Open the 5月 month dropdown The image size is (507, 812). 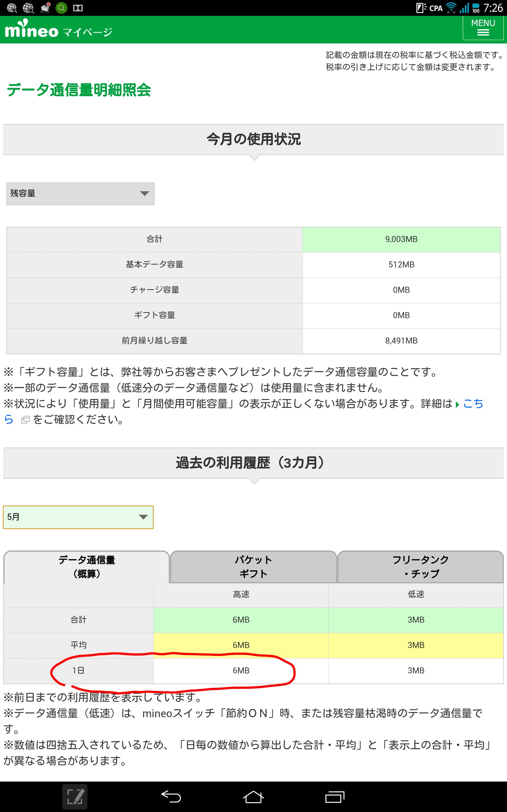(x=78, y=517)
